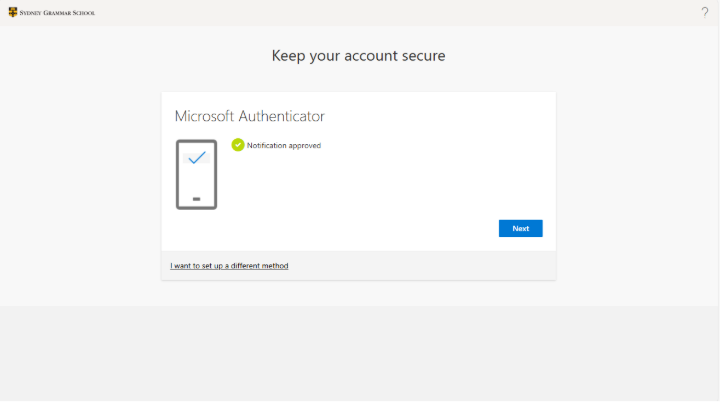
Task: Open 'I want to set up a different method' link
Action: [x=229, y=266]
